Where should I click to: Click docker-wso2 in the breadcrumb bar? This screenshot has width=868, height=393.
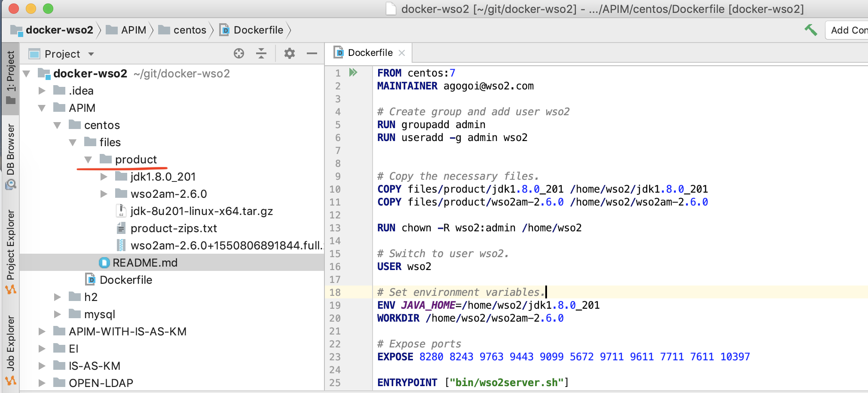pos(59,30)
